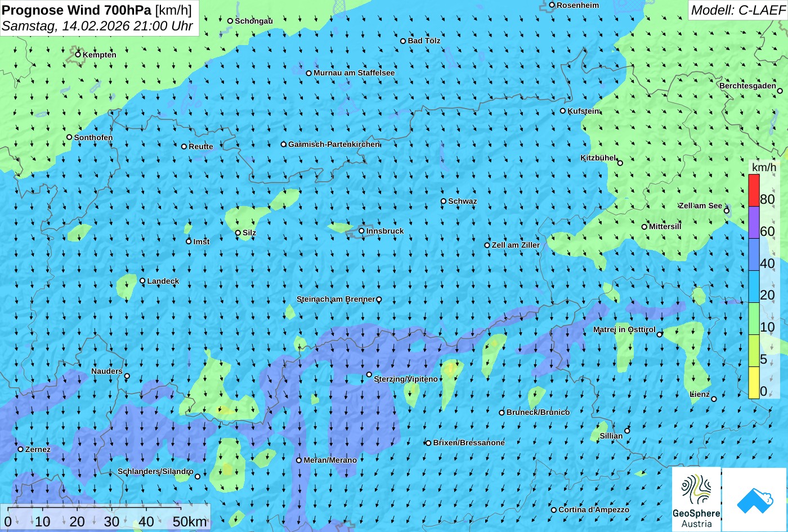Click the Kufstein location marker

click(x=562, y=111)
